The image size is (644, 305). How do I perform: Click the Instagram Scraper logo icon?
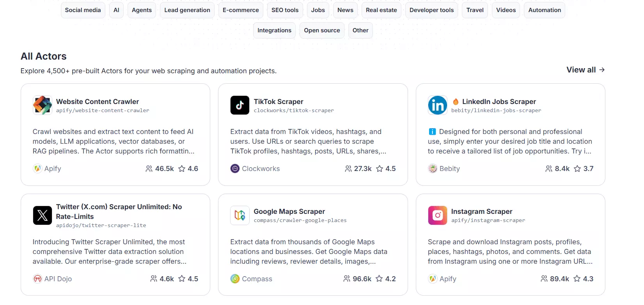tap(437, 215)
